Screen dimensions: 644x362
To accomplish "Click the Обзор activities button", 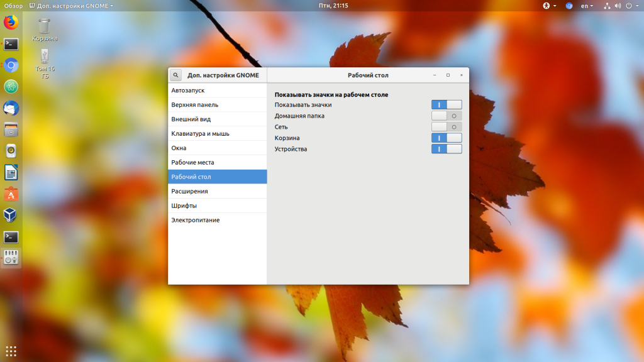I will (x=13, y=6).
